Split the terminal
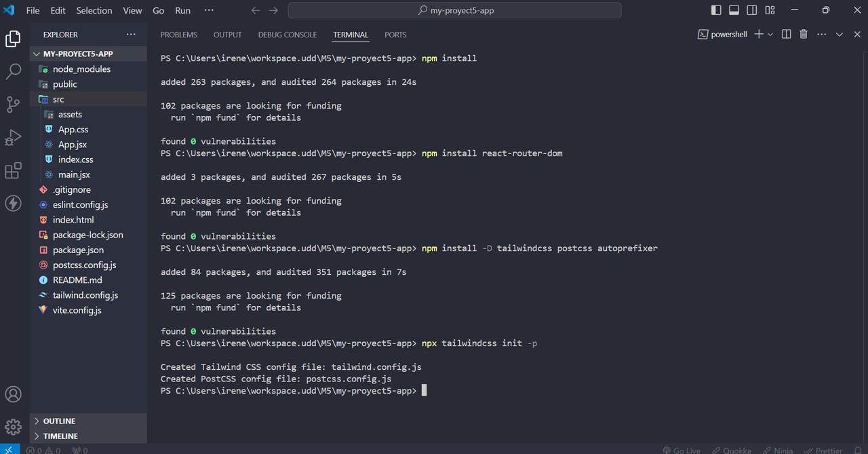 tap(786, 34)
